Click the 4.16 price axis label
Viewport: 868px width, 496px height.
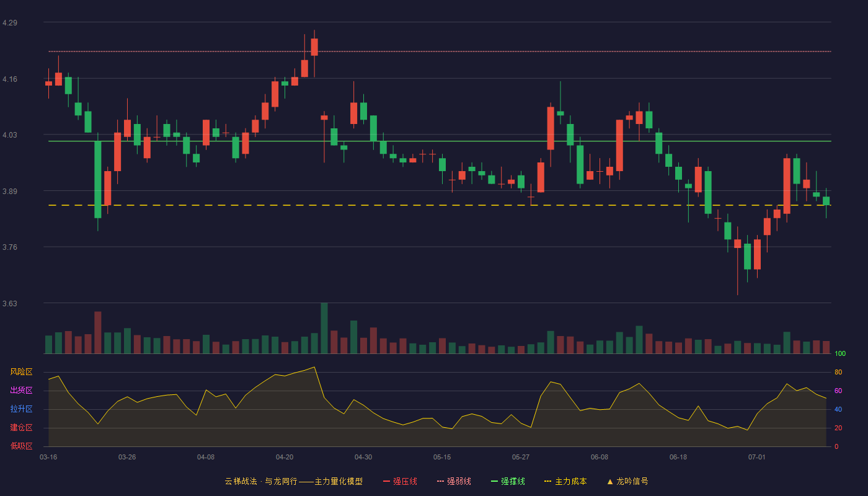10,79
